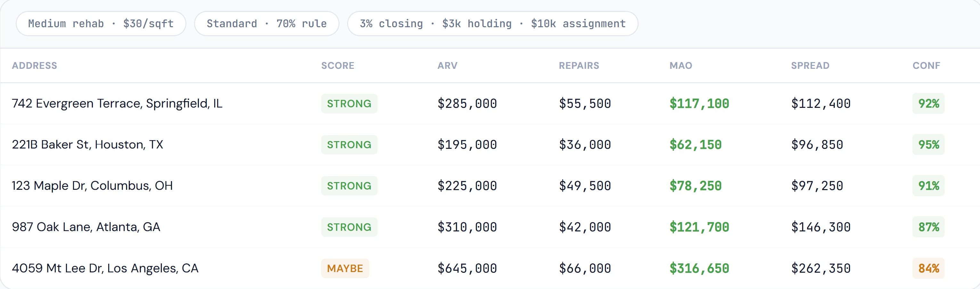Click the STRONG badge for 742 Evergreen Terrace
The height and width of the screenshot is (289, 980).
point(349,103)
